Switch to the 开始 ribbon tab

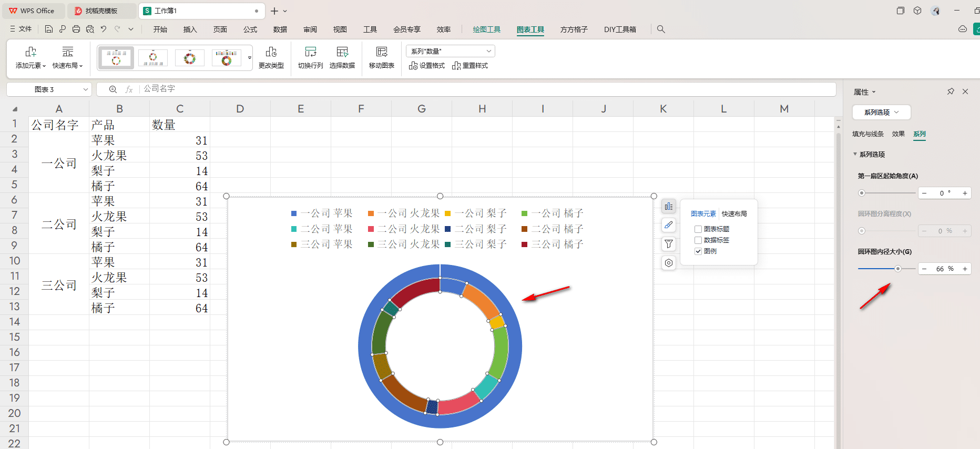pyautogui.click(x=160, y=29)
